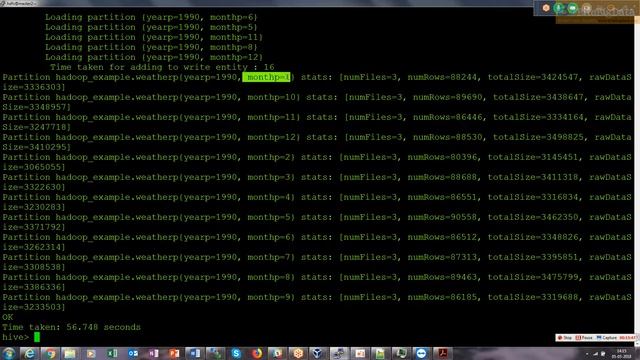640x360 pixels.
Task: Open Google Chrome from the taskbar
Action: [x=50, y=353]
